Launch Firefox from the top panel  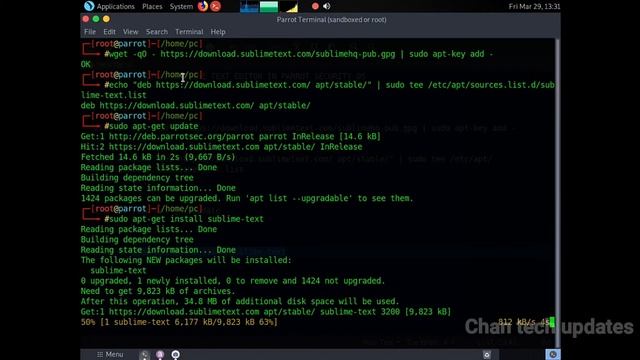[x=202, y=6]
